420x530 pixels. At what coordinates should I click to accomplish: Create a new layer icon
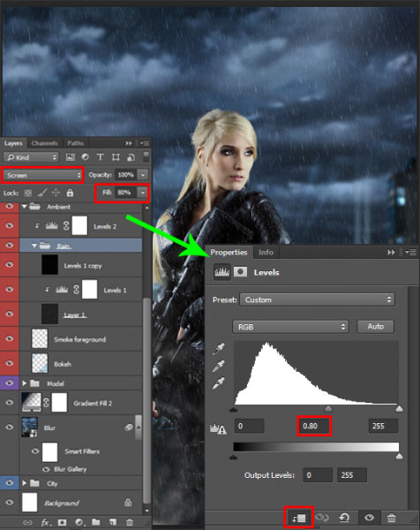pos(112,522)
